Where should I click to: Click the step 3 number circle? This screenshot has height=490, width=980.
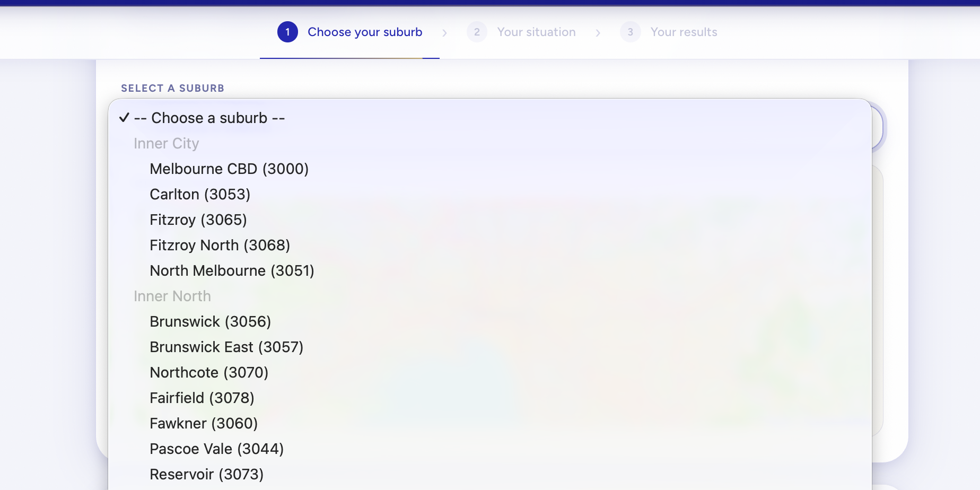pos(630,32)
